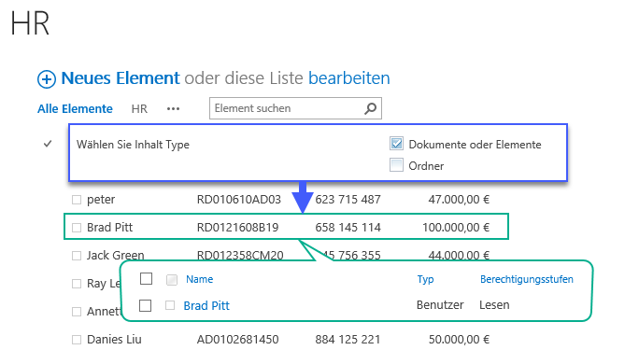Click the Danies Liu name cell
Image resolution: width=639 pixels, height=364 pixels.
click(x=114, y=339)
